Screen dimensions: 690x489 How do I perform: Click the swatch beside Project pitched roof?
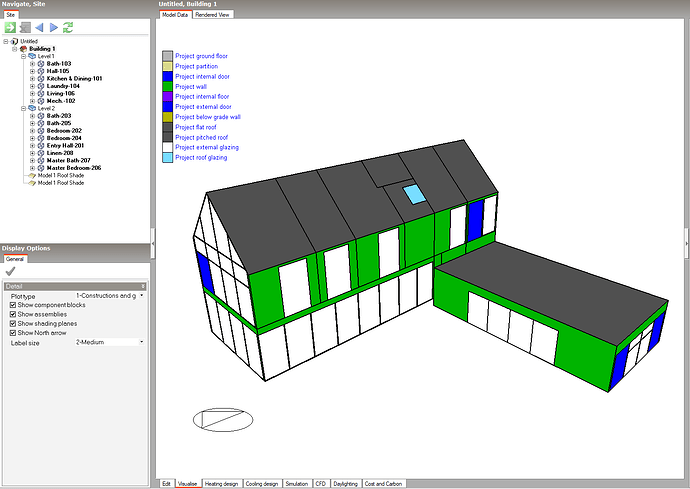point(168,137)
